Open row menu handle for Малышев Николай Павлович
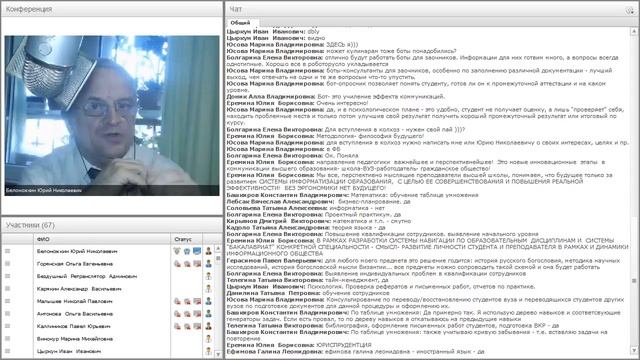The height and width of the screenshot is (360, 640). point(7,301)
